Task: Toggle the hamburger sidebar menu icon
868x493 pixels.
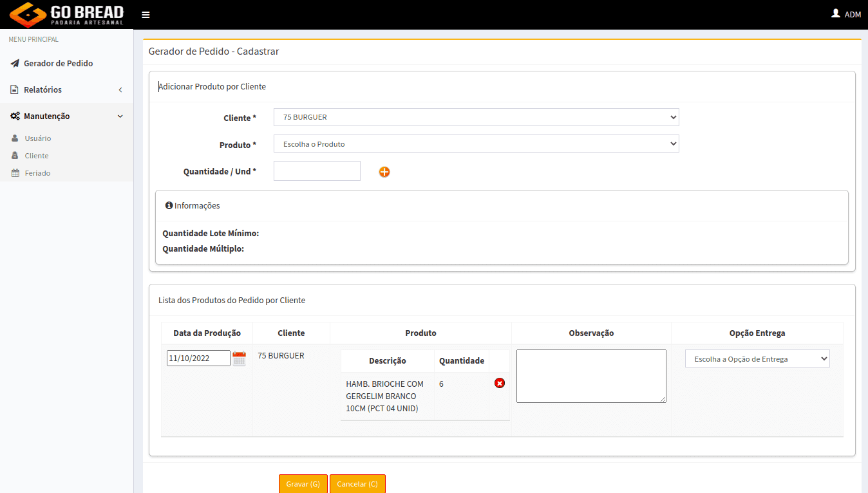Action: pyautogui.click(x=146, y=15)
